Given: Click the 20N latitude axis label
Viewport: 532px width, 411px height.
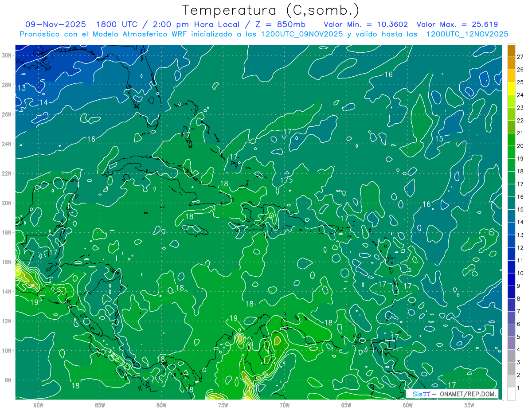Looking at the screenshot, I should tap(7, 203).
